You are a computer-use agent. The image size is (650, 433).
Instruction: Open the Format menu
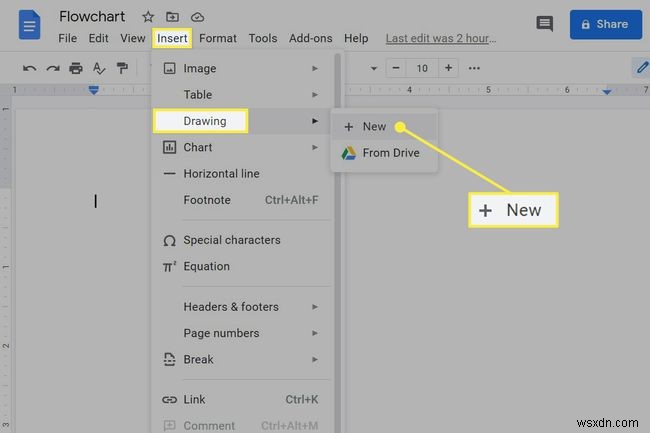pos(218,38)
